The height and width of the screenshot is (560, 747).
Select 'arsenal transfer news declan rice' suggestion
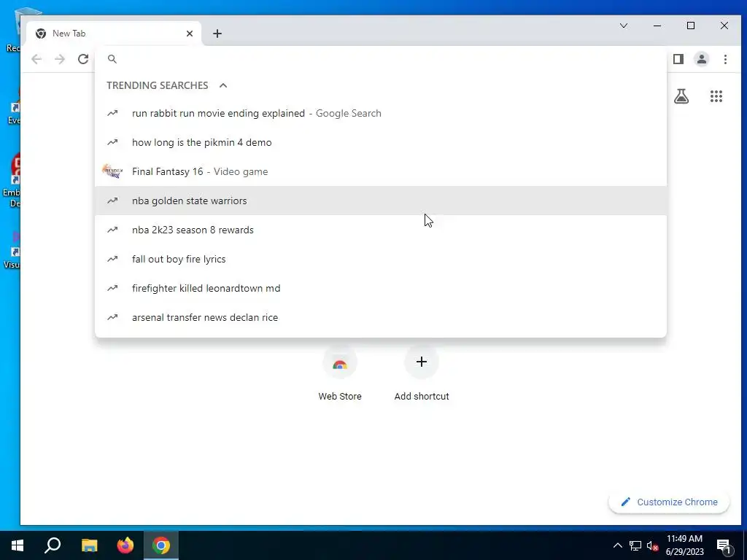(381, 317)
